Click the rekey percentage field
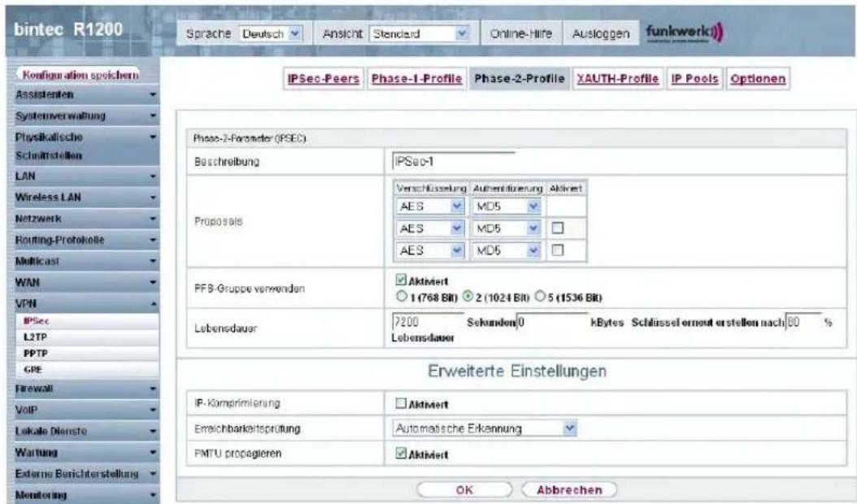The height and width of the screenshot is (504, 857). coord(803,323)
